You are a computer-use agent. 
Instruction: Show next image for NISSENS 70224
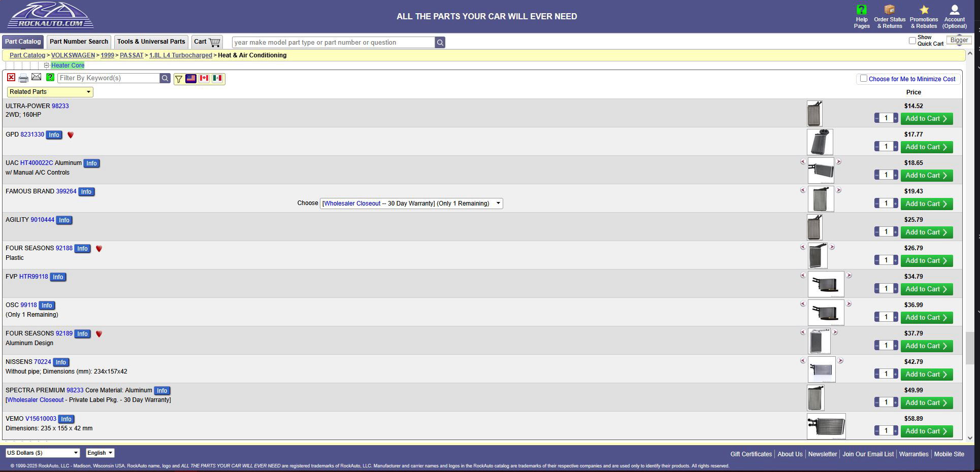840,361
